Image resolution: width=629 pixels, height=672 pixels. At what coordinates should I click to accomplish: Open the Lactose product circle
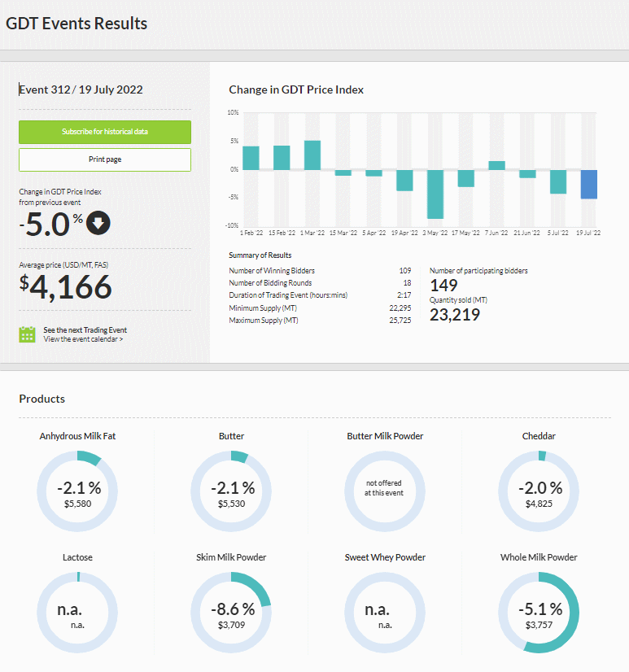click(77, 613)
